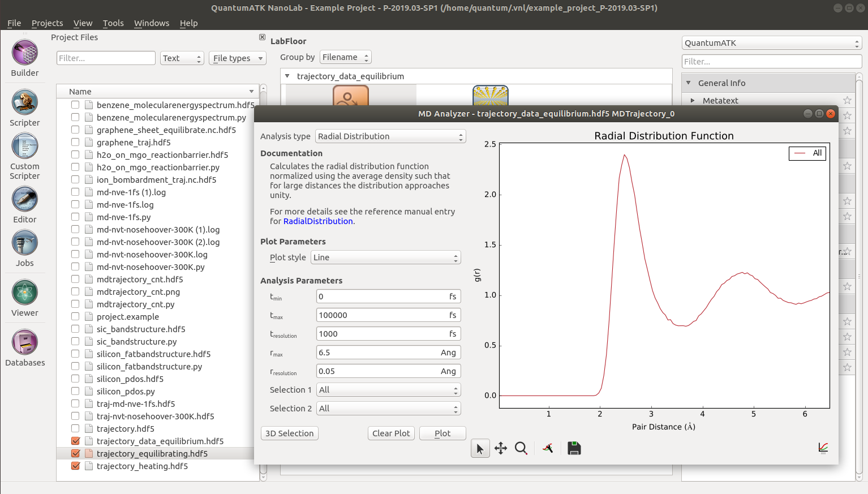Screen dimensions: 868x494
Task: Open the File menu
Action: pos(14,23)
